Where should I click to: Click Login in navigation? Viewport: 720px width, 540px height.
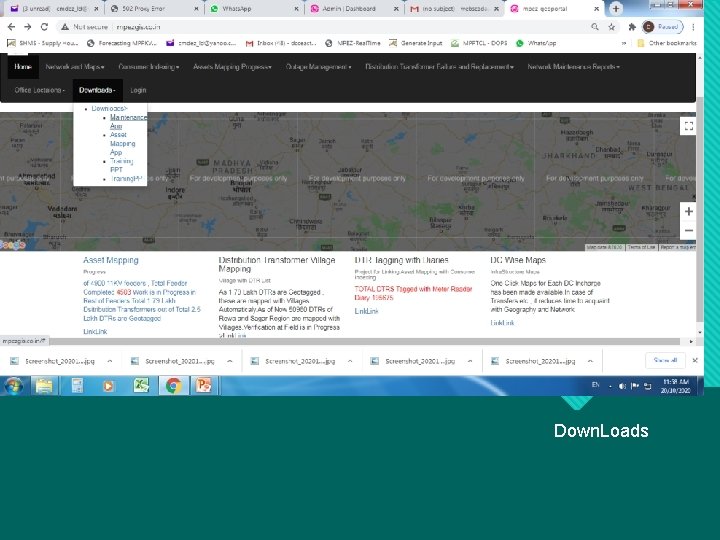tap(138, 90)
